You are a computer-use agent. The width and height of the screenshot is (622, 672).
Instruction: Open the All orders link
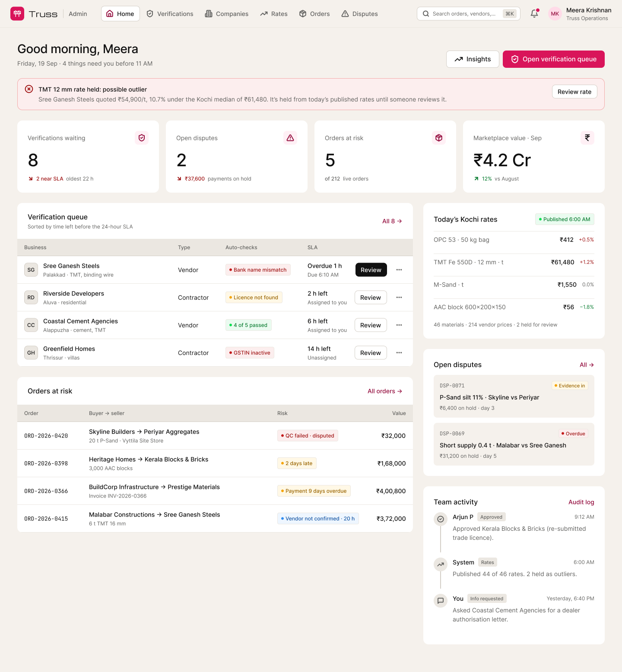385,391
